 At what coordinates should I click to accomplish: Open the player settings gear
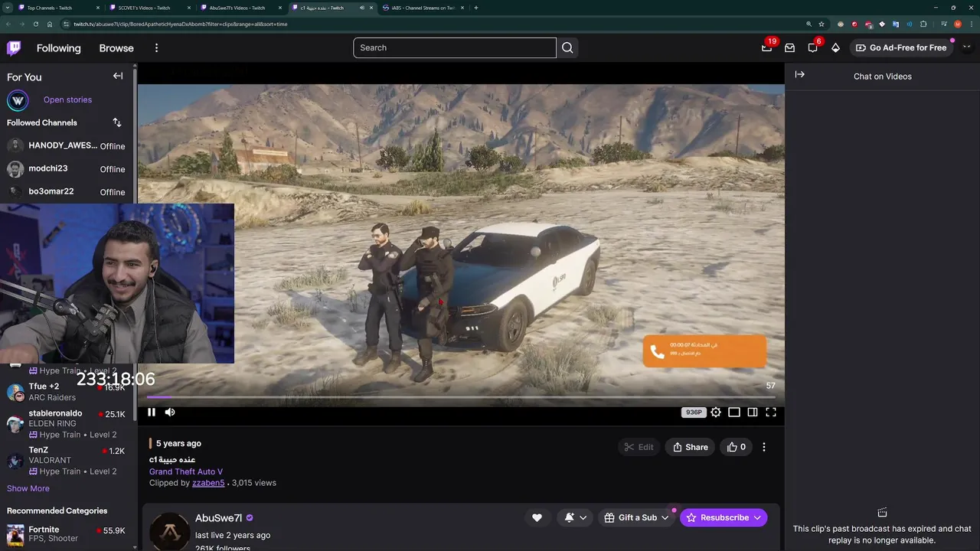716,412
